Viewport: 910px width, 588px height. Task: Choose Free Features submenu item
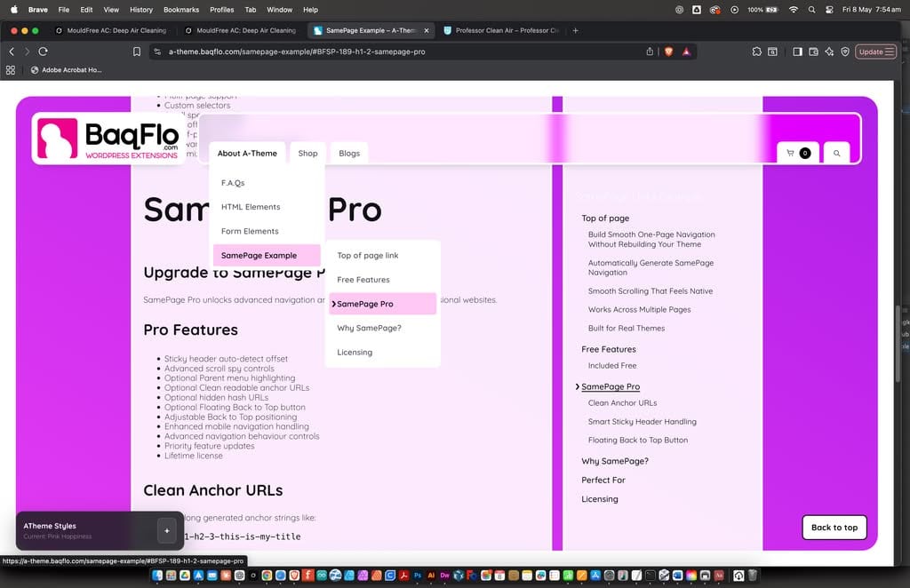tap(382, 280)
